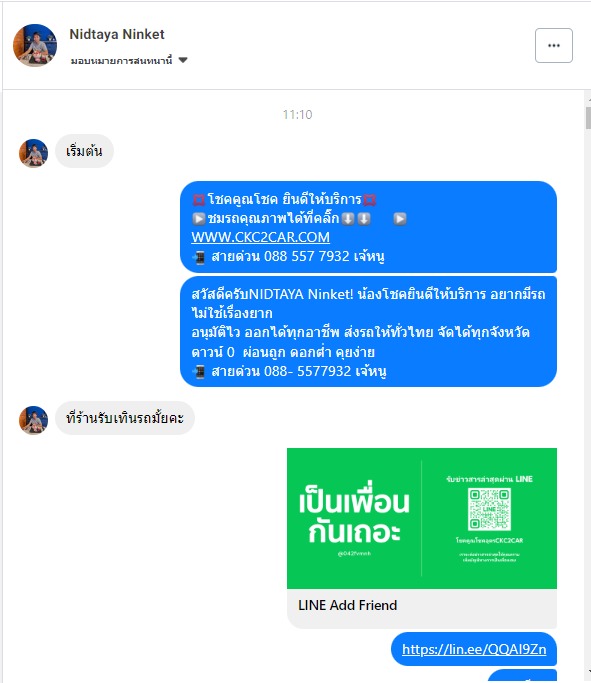Viewport: 591px width, 683px height.
Task: Open the green LINE Add Friend image
Action: point(422,518)
